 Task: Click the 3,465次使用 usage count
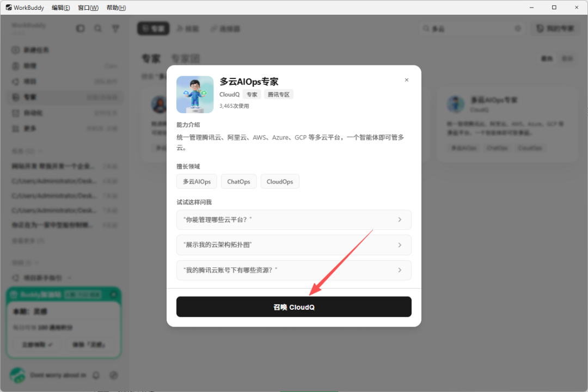[x=234, y=106]
